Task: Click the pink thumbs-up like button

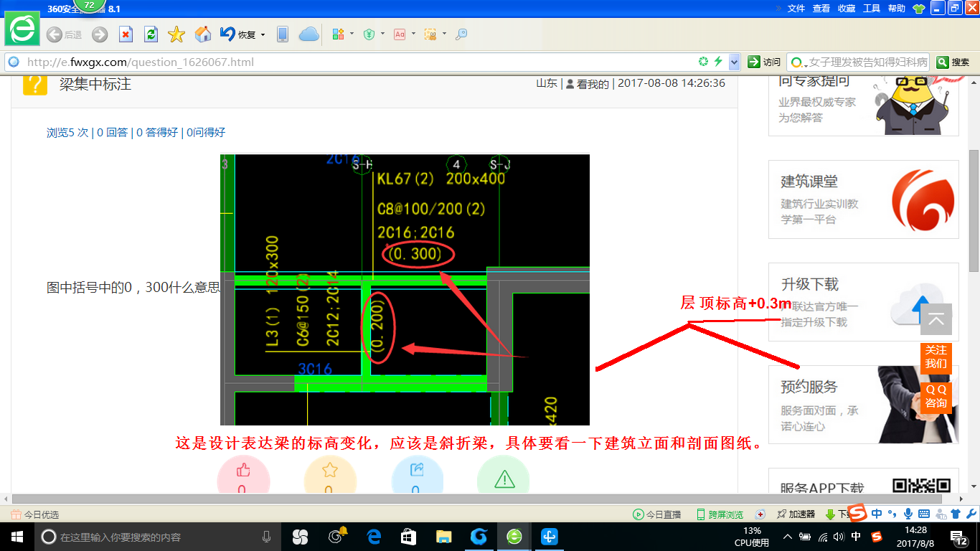Action: coord(243,474)
